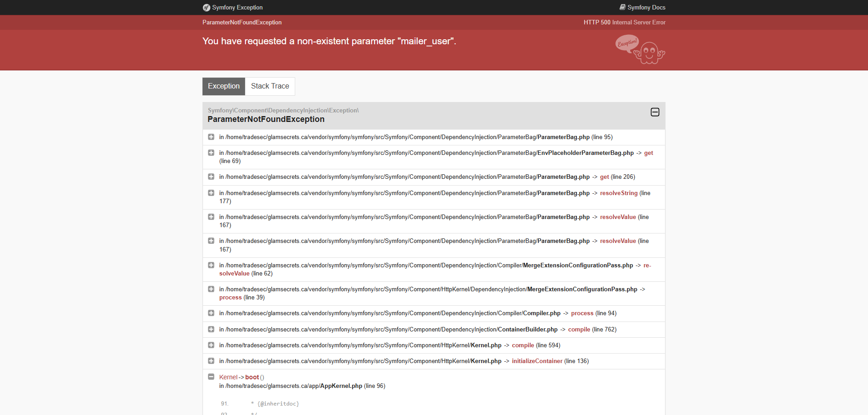The height and width of the screenshot is (415, 868).
Task: Expand the Kernel.php compile line 594 trace
Action: tap(211, 345)
